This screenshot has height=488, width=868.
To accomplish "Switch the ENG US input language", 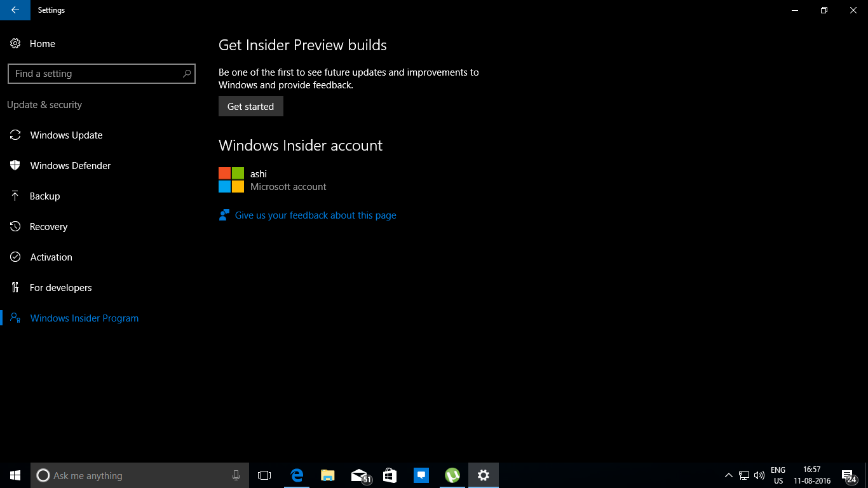I will pyautogui.click(x=778, y=475).
